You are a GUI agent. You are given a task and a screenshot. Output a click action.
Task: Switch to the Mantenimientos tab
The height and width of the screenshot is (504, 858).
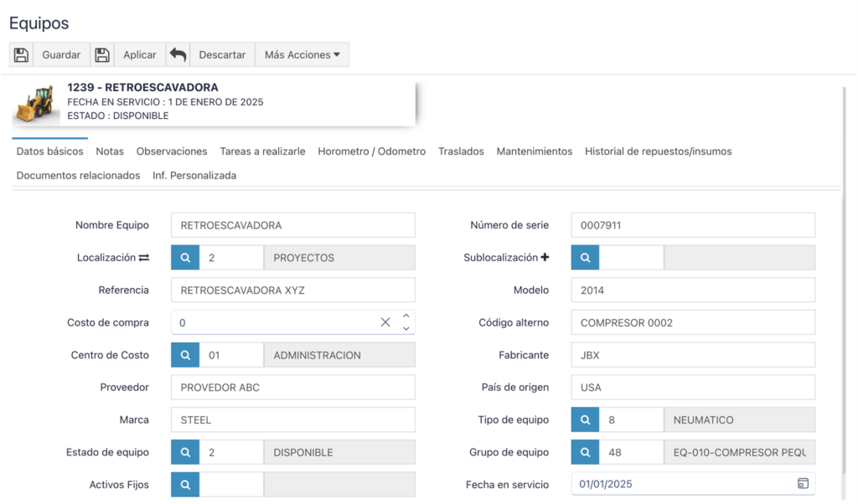(534, 152)
